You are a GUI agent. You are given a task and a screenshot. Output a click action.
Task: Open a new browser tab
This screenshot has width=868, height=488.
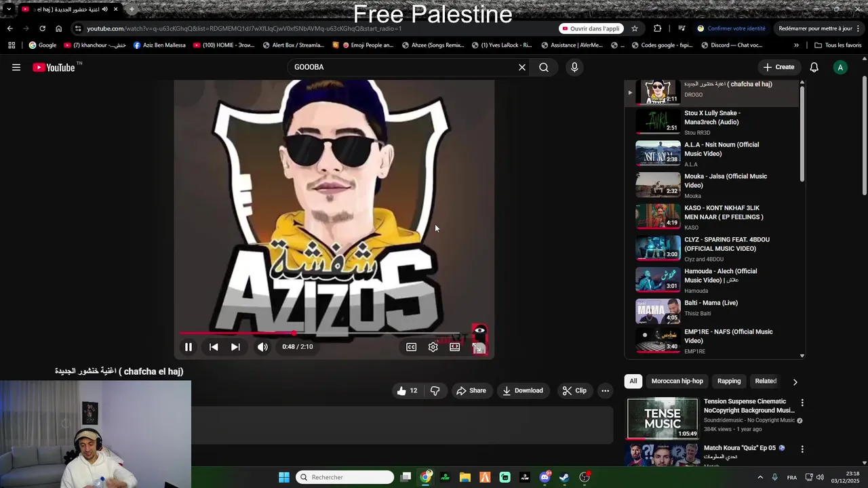click(132, 9)
